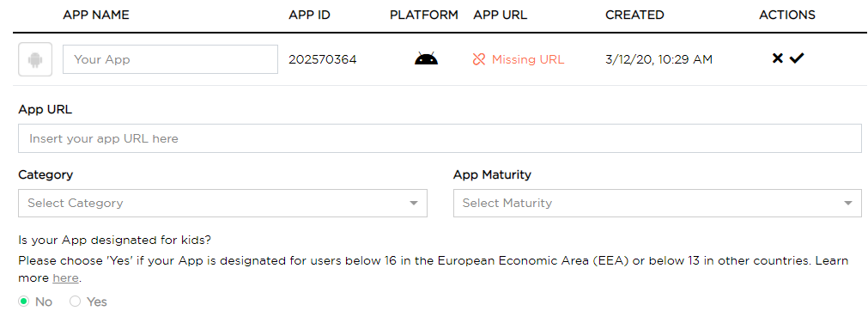868x317 pixels.
Task: Click the CREATED column header
Action: pyautogui.click(x=635, y=15)
